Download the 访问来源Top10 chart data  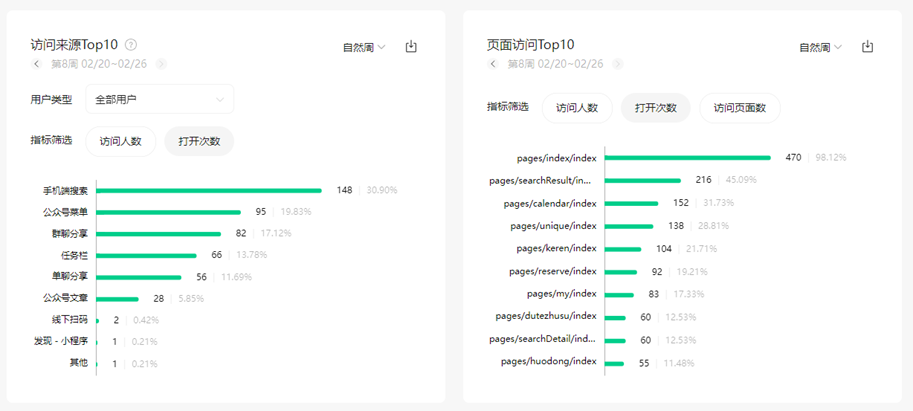[x=411, y=47]
